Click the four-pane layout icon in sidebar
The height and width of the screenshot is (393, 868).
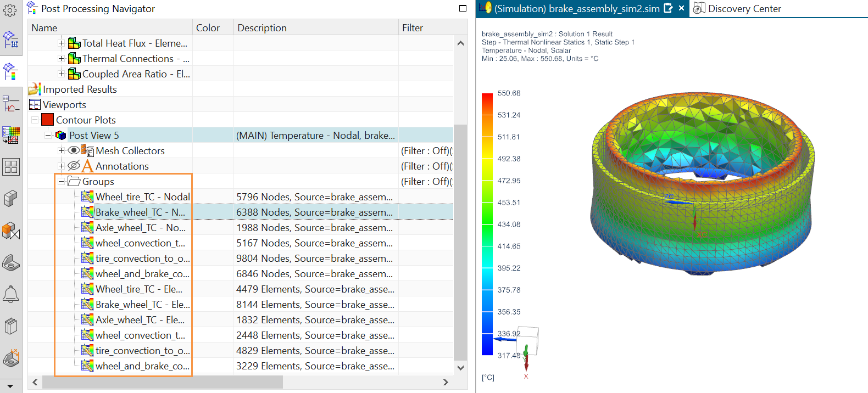click(x=10, y=167)
